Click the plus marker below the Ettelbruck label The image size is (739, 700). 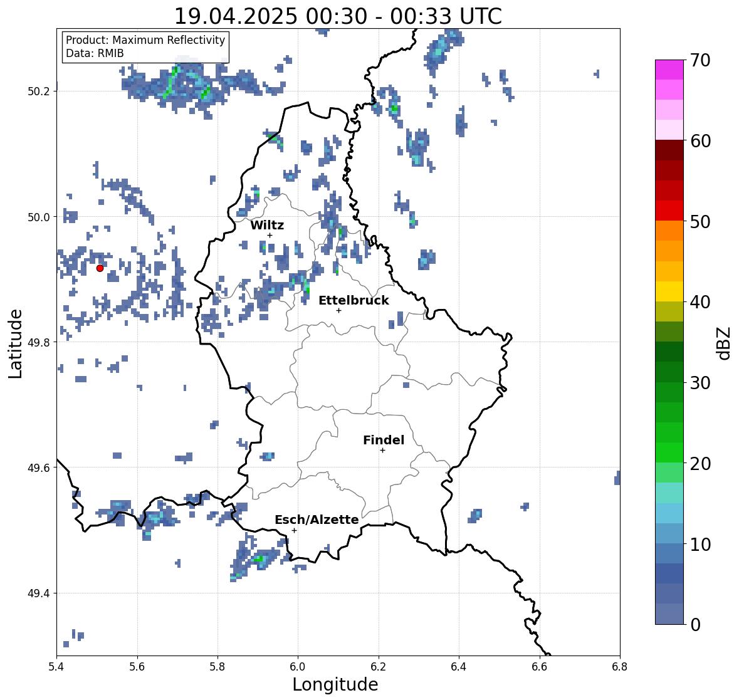(338, 310)
